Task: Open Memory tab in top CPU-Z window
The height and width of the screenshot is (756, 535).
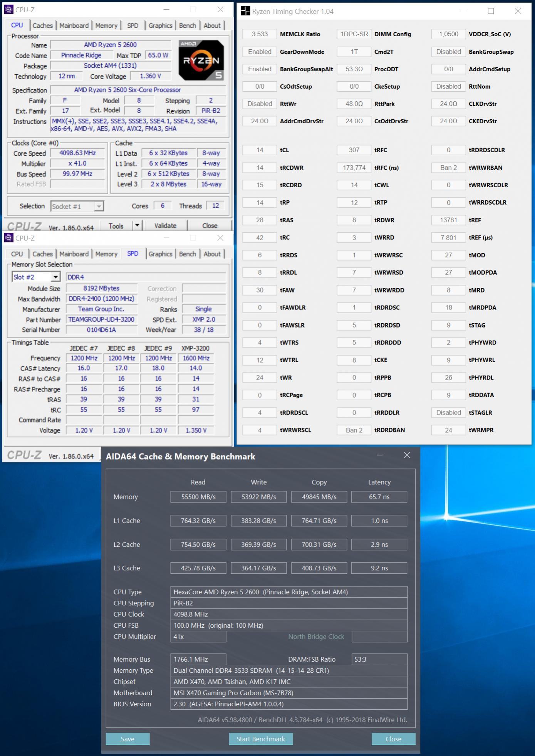Action: 106,26
